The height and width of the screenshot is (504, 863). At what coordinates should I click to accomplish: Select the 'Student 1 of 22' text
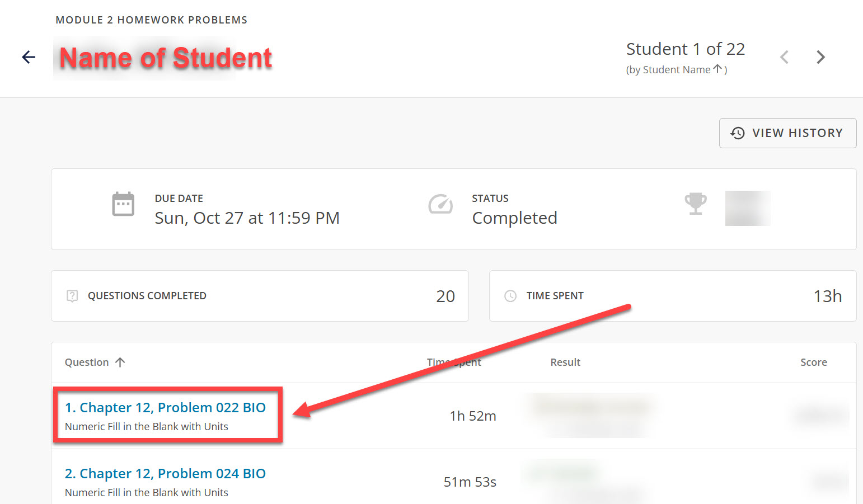click(x=686, y=49)
